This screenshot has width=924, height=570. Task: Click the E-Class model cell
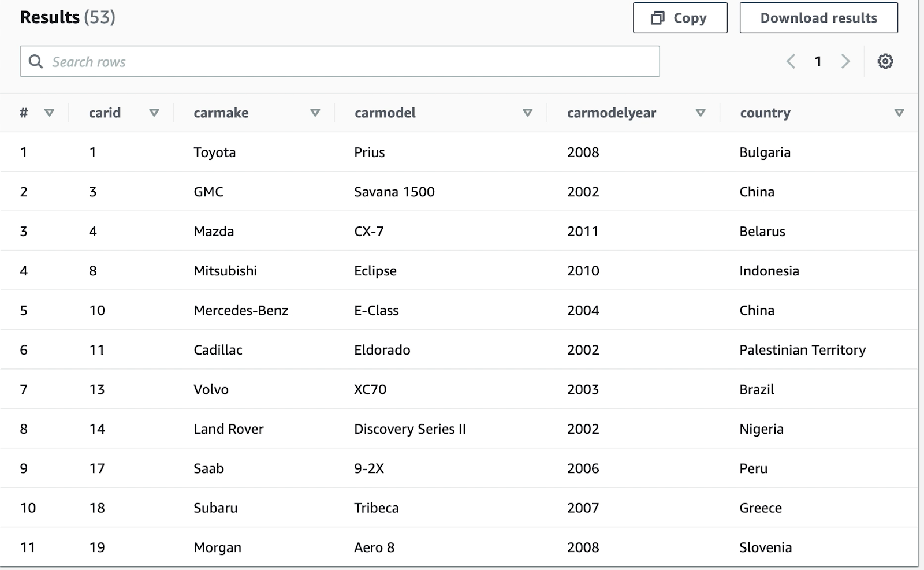coord(377,311)
